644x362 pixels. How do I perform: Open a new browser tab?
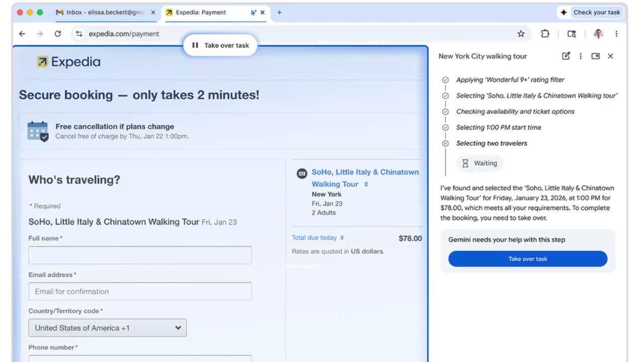point(279,13)
